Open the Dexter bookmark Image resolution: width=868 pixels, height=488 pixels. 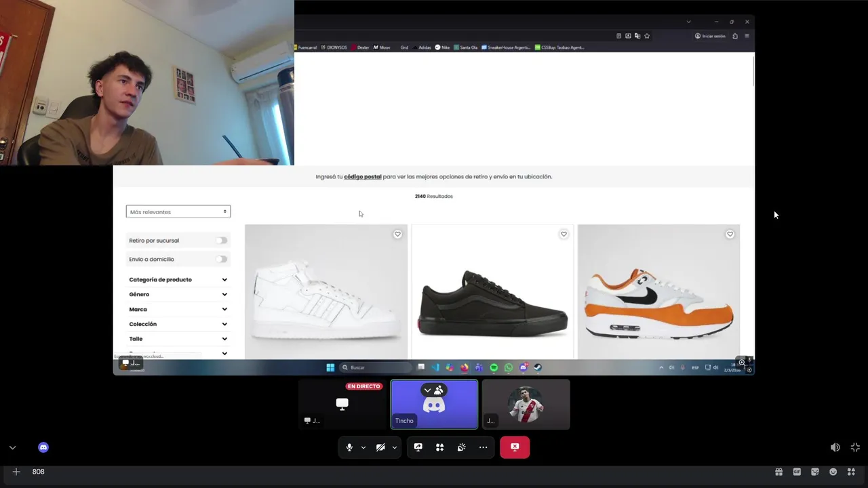point(360,47)
